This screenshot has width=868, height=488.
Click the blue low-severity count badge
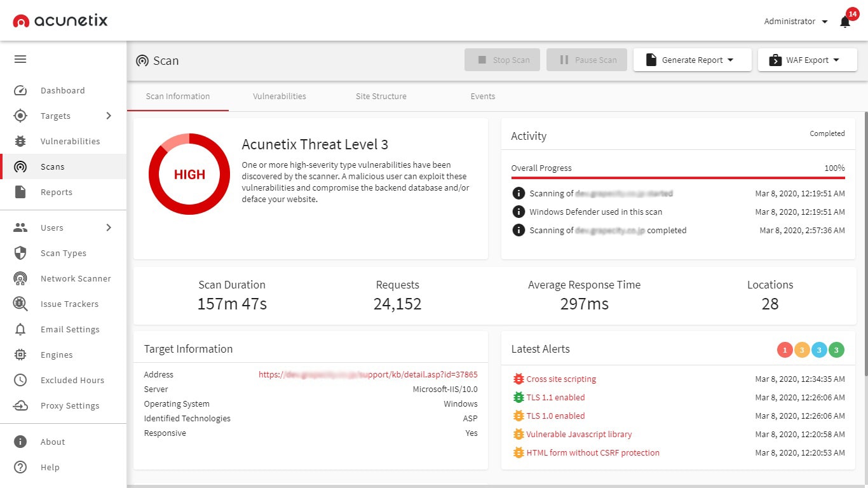pyautogui.click(x=819, y=349)
